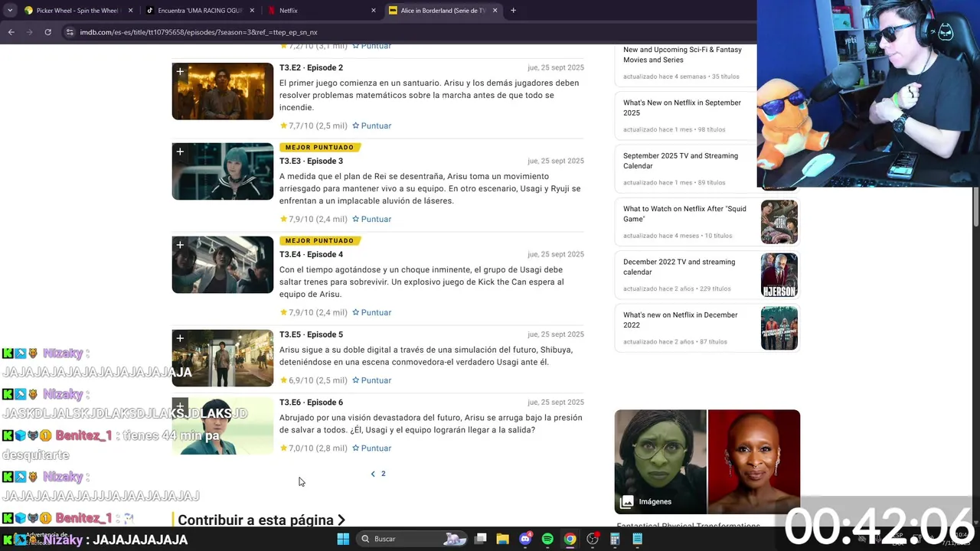The height and width of the screenshot is (551, 980).
Task: Open Calculator from the taskbar
Action: click(615, 539)
